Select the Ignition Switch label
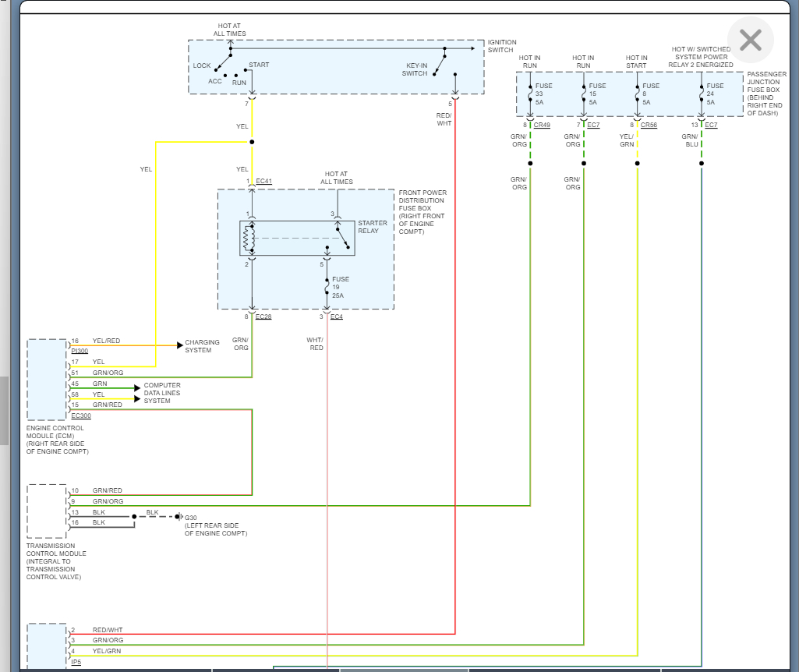Image resolution: width=799 pixels, height=672 pixels. tap(502, 46)
